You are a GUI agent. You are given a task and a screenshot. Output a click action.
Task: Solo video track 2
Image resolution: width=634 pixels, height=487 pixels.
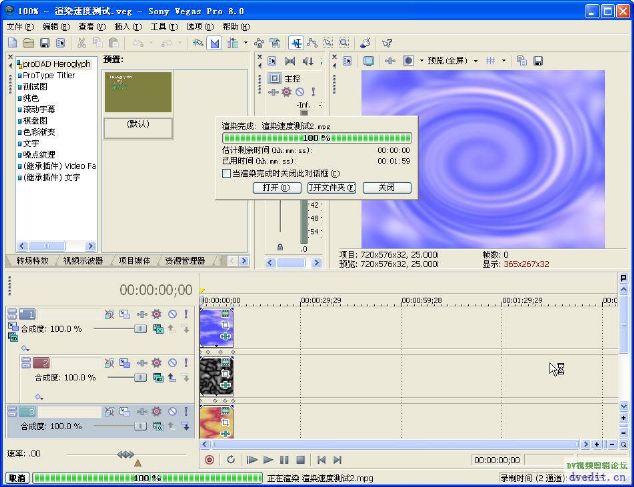186,363
